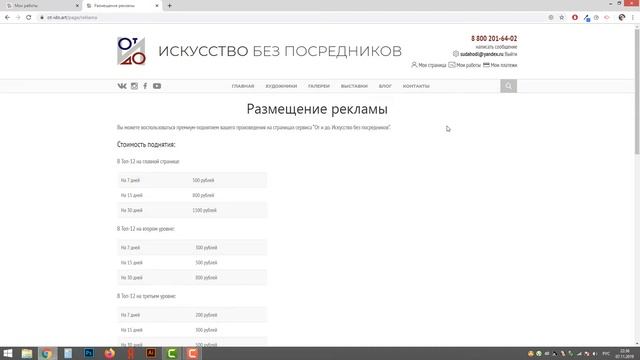Click Chrome icon on the taskbar
The width and height of the screenshot is (640, 360).
point(47,353)
